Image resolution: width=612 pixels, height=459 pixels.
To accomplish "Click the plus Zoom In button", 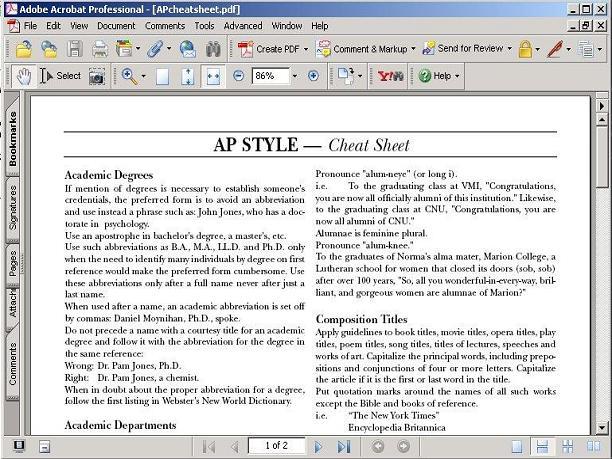I will pos(313,76).
